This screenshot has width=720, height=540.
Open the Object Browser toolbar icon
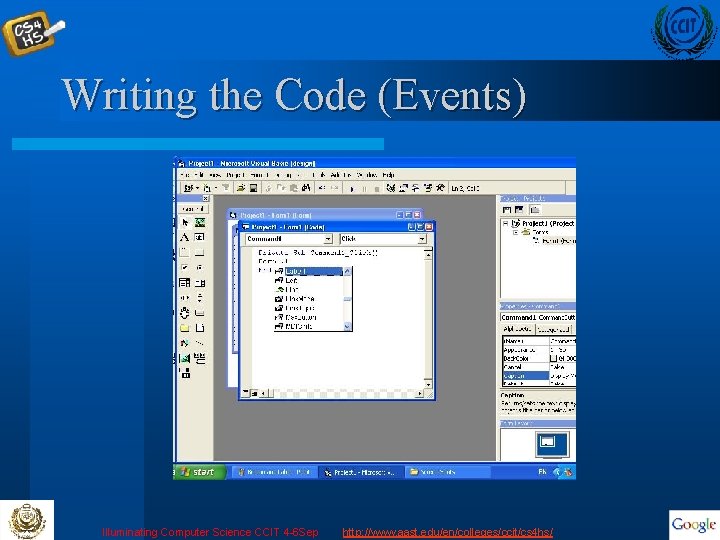tap(428, 188)
